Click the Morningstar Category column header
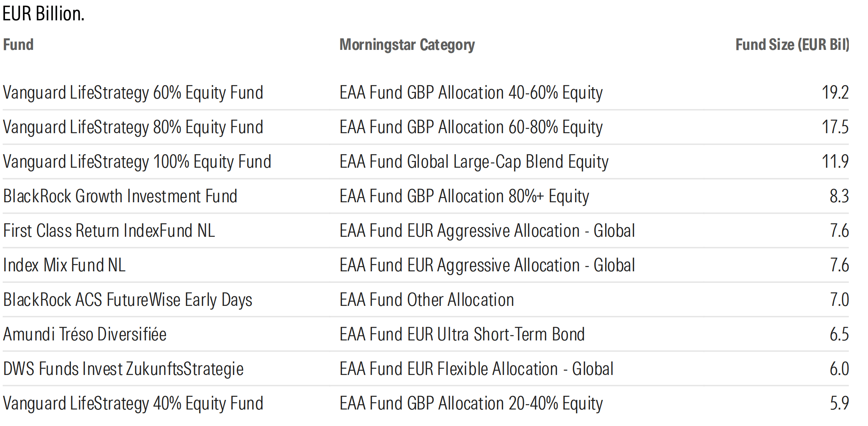Screen dimensions: 868x426 pyautogui.click(x=407, y=45)
